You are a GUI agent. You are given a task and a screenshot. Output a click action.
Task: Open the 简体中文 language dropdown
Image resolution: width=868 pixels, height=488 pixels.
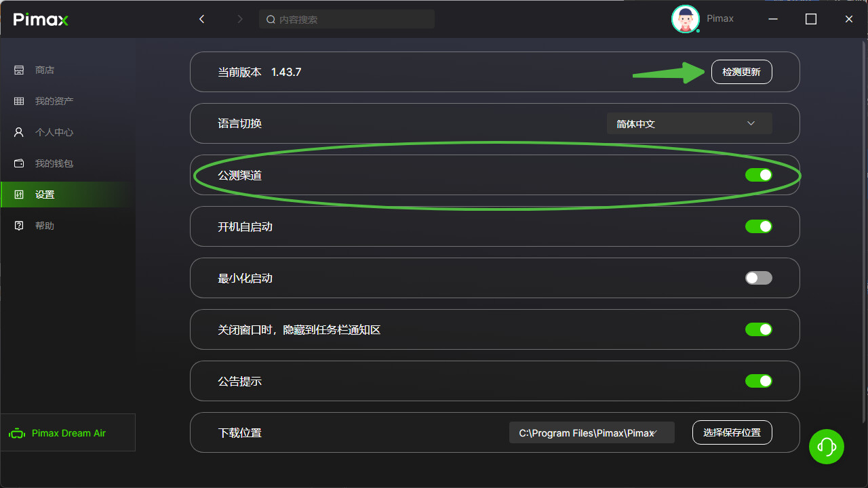(689, 123)
